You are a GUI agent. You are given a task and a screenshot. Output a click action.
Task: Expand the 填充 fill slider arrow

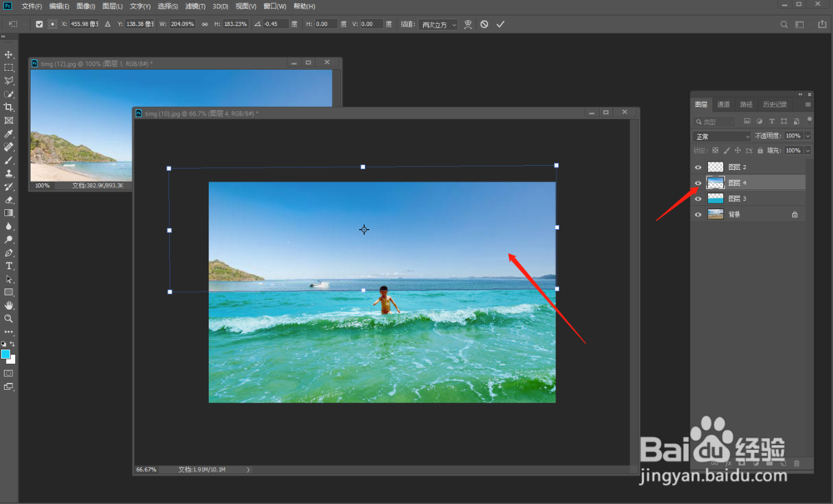[x=808, y=151]
